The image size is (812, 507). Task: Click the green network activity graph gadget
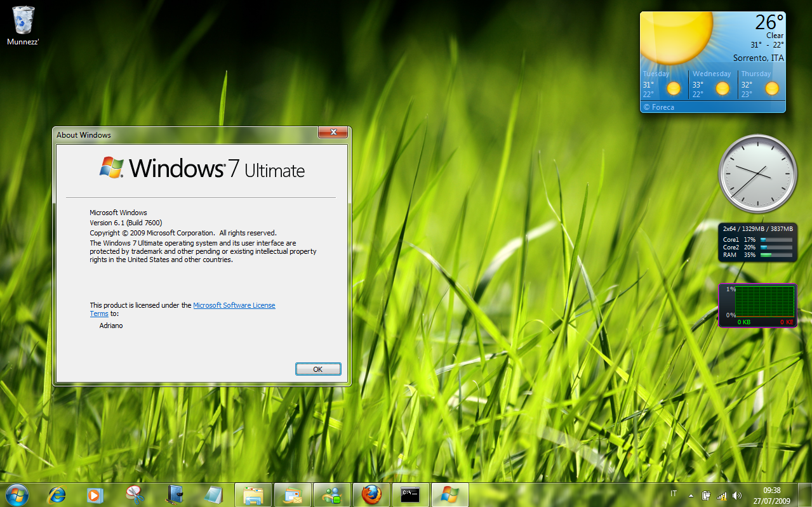point(764,301)
